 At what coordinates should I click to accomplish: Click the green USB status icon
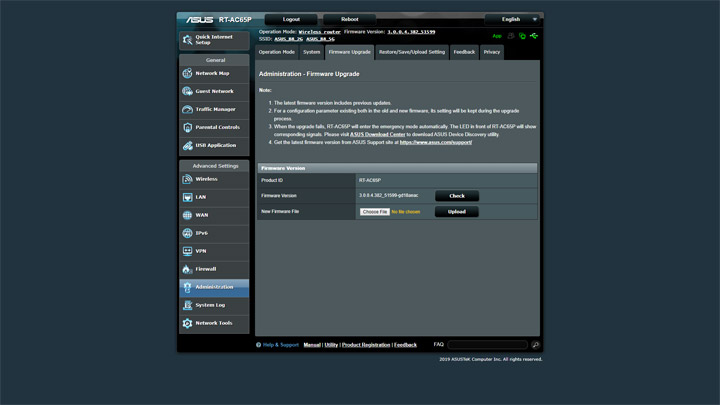point(534,36)
